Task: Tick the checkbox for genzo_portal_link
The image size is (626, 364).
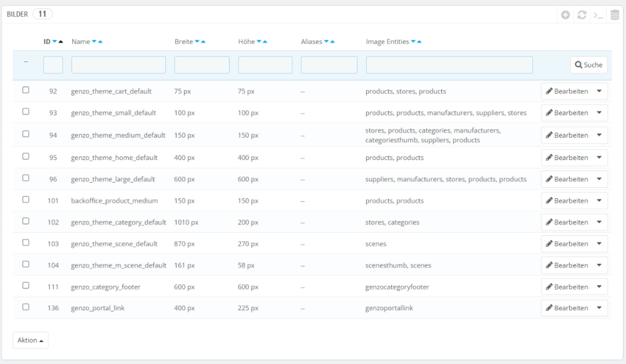Action: 26,307
